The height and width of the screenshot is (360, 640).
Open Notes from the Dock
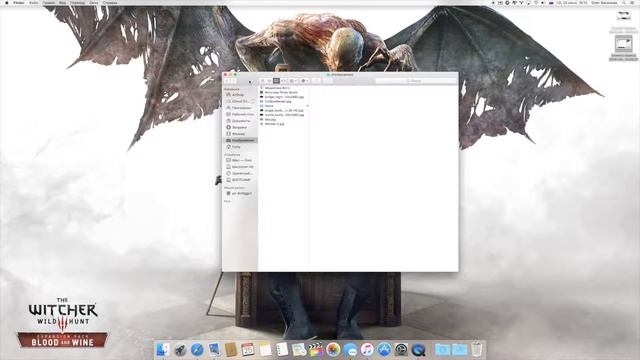click(265, 350)
